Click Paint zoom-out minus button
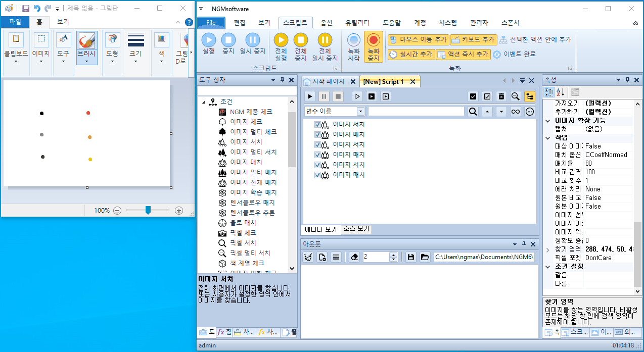This screenshot has width=644, height=352. tap(117, 211)
